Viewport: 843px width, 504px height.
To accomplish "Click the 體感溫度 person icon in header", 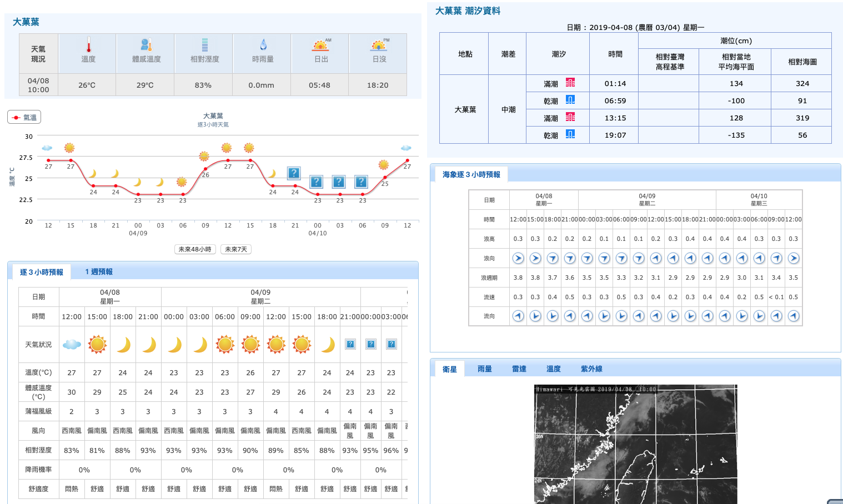I will click(x=146, y=45).
